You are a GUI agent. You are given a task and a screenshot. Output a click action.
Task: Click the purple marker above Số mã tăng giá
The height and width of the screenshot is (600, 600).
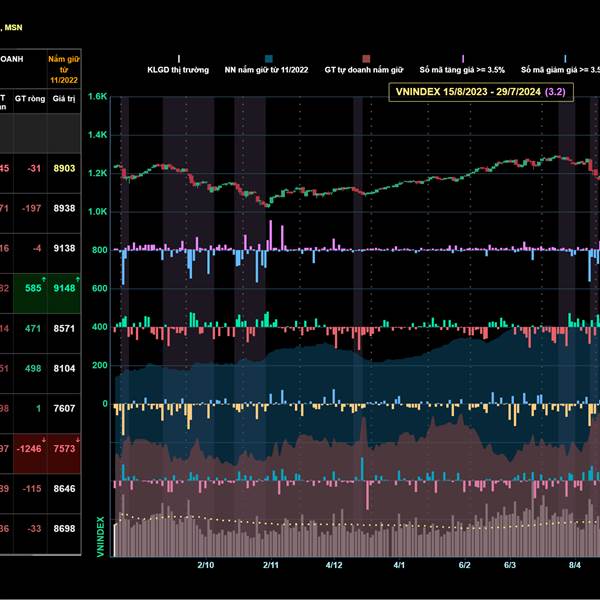(x=462, y=59)
